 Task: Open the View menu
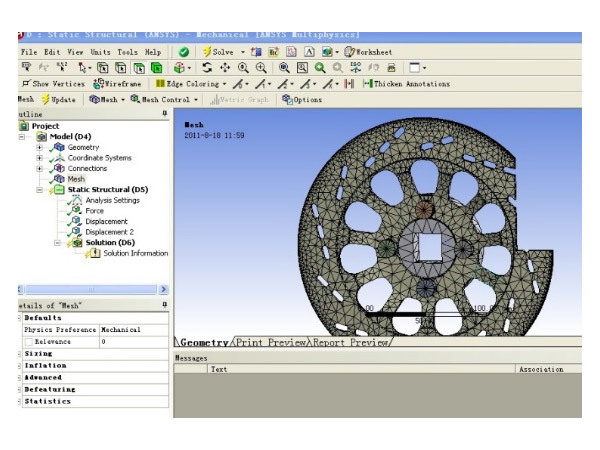tap(75, 52)
